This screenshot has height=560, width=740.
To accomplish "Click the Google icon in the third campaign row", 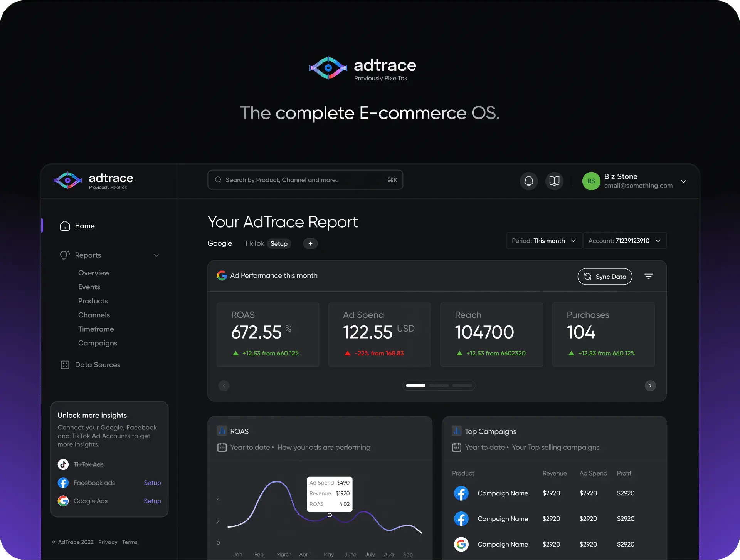I will [x=461, y=544].
